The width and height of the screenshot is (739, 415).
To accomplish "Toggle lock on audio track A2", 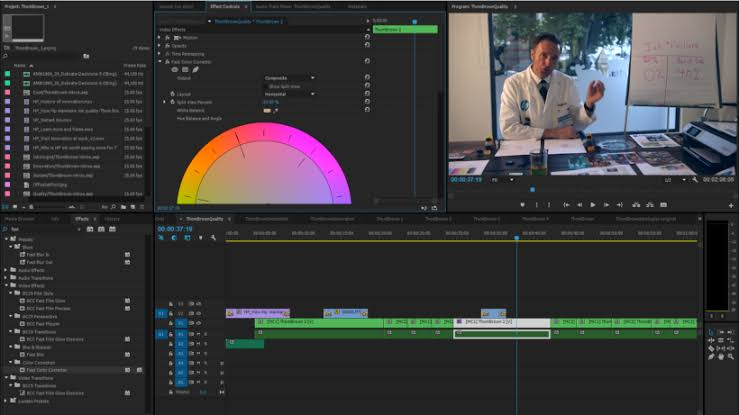I will pos(171,344).
